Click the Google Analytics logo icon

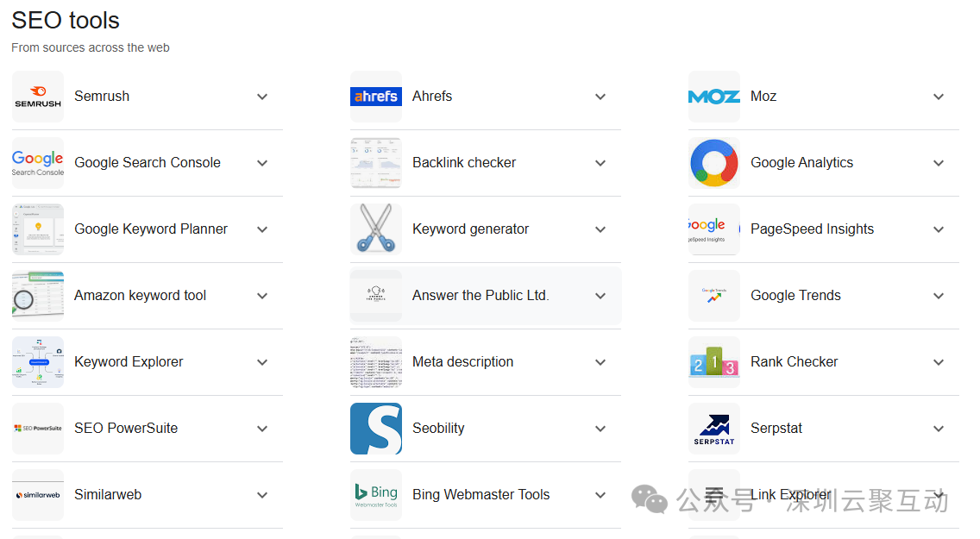click(x=714, y=163)
